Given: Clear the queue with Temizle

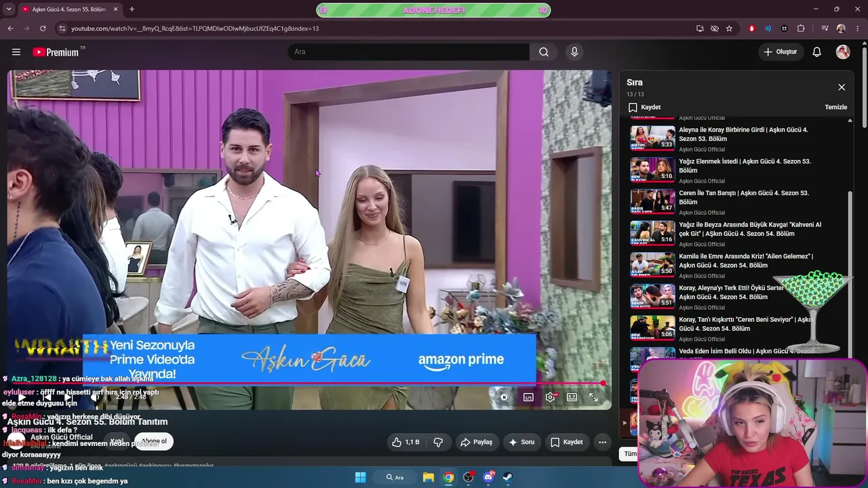Looking at the screenshot, I should point(836,107).
